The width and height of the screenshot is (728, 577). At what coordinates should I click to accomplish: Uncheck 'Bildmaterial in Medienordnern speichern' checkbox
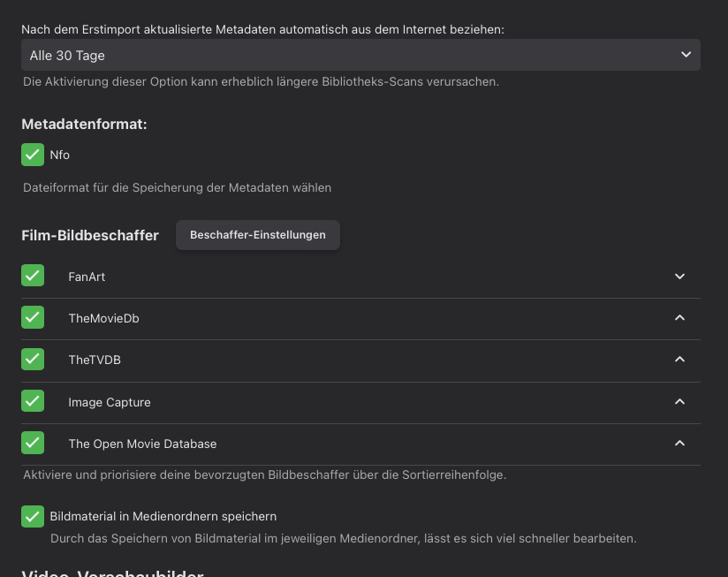tap(33, 516)
